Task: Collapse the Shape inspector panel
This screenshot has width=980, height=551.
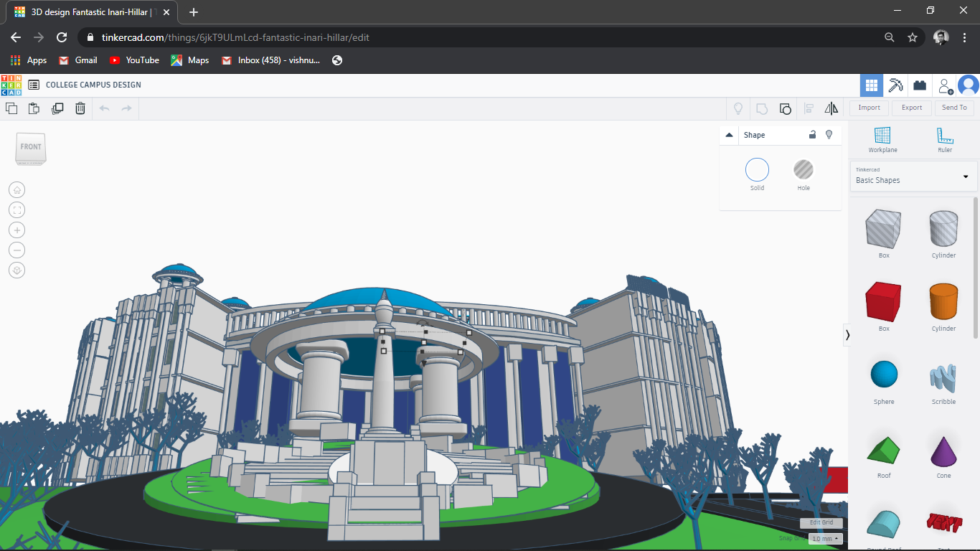Action: click(x=730, y=135)
